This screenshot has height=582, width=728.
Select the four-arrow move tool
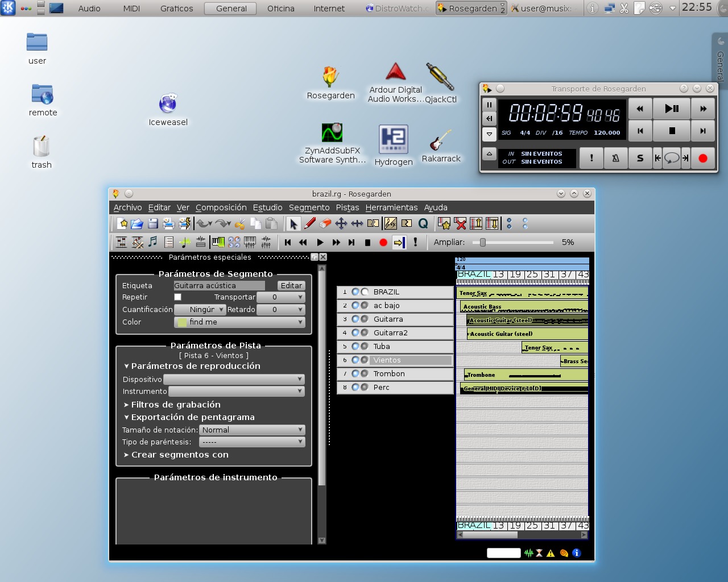tap(341, 224)
